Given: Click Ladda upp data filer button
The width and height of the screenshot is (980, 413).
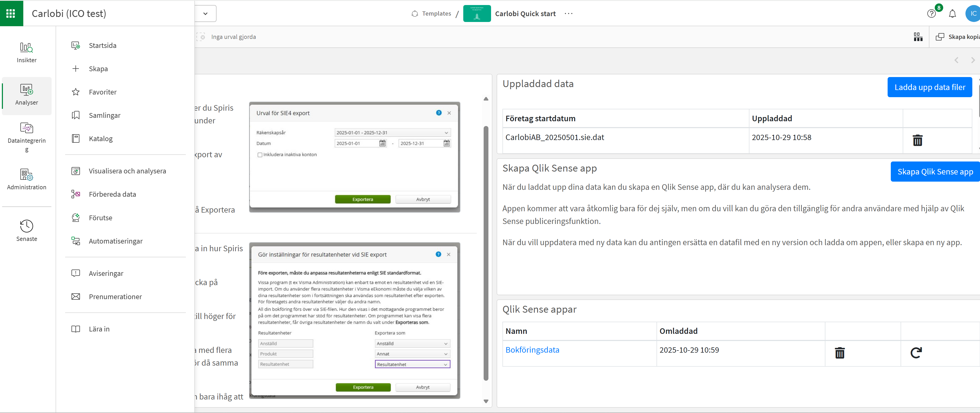Looking at the screenshot, I should [x=929, y=87].
